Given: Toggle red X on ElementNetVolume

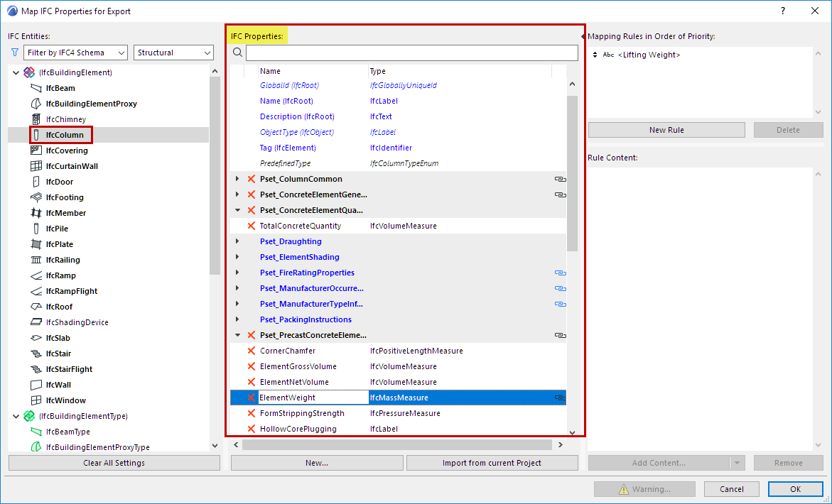Looking at the screenshot, I should pos(252,382).
